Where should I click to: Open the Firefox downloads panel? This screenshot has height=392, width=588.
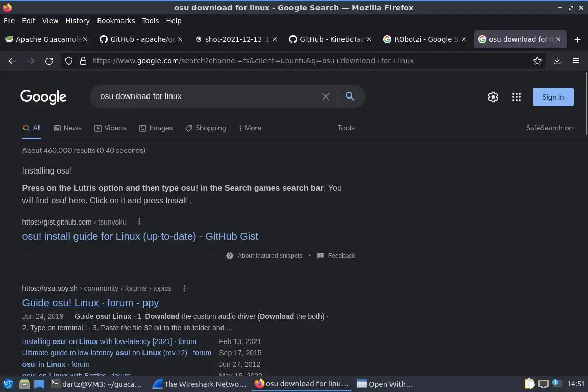pos(557,61)
